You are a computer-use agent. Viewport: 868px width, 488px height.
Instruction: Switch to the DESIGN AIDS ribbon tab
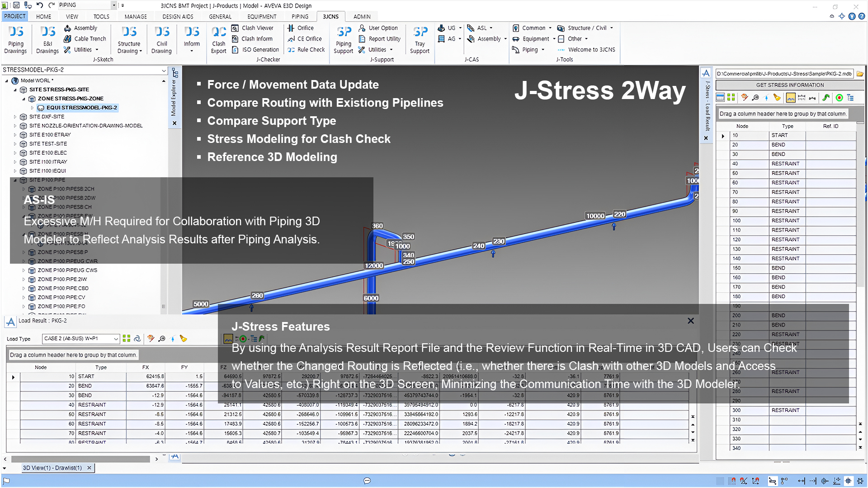click(x=178, y=16)
